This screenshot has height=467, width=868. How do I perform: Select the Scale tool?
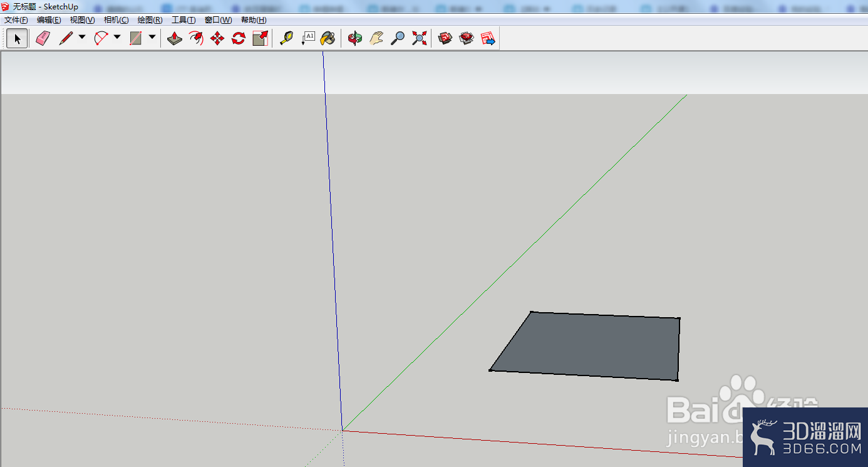tap(260, 39)
